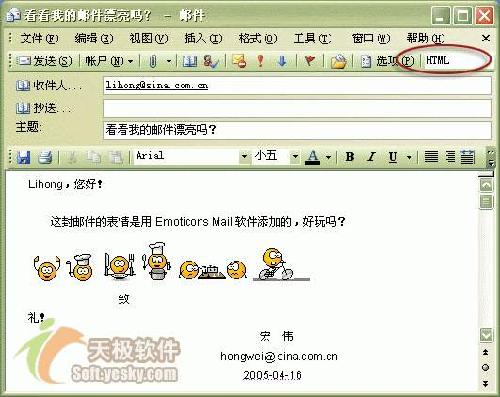500x397 pixels.
Task: Open the 插入 (Insert) menu
Action: [203, 38]
